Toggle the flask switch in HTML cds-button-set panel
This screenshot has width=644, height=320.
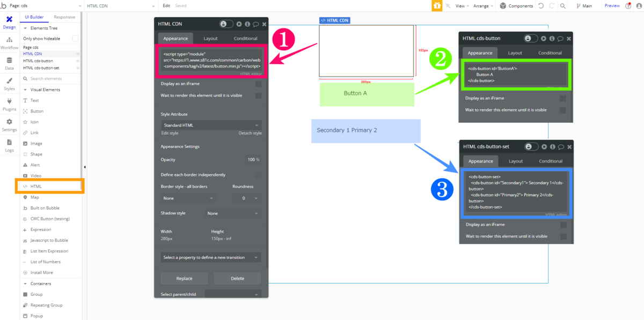click(532, 146)
